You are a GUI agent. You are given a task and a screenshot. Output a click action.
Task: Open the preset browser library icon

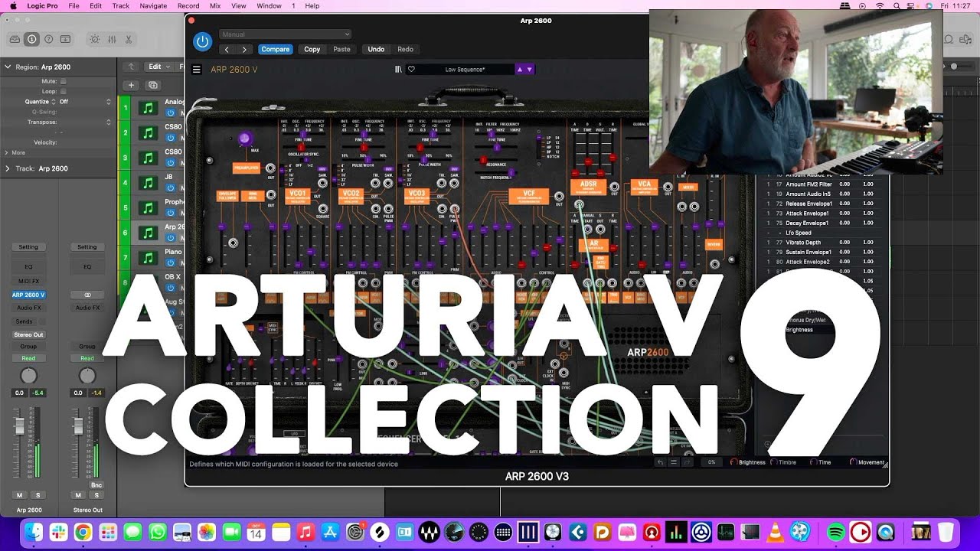click(398, 70)
